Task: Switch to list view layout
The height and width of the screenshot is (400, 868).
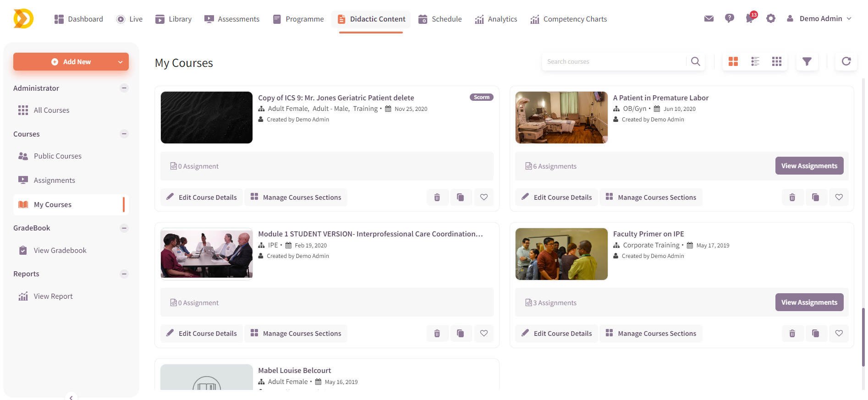Action: click(755, 61)
